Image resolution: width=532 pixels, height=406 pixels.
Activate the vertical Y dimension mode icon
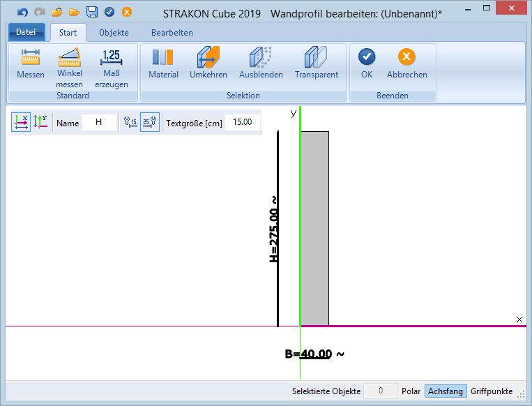[40, 122]
